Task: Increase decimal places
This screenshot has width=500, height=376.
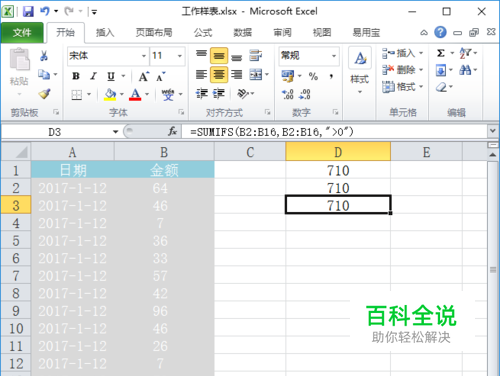Action: [x=287, y=94]
